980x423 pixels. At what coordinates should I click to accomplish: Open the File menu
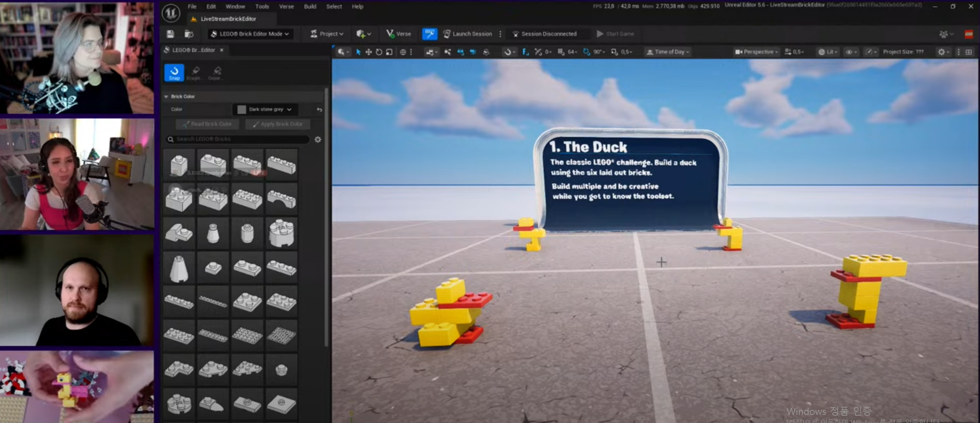click(x=192, y=7)
